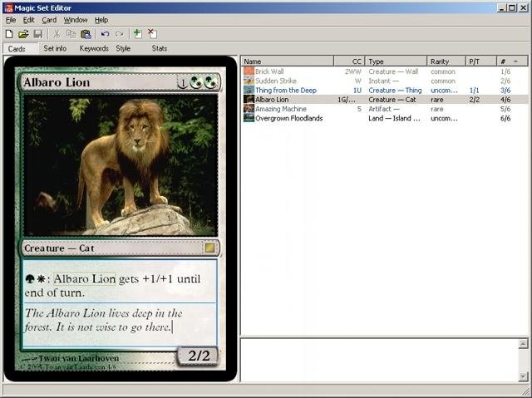Click the Cut scissors icon
The width and height of the screenshot is (532, 398).
point(57,34)
